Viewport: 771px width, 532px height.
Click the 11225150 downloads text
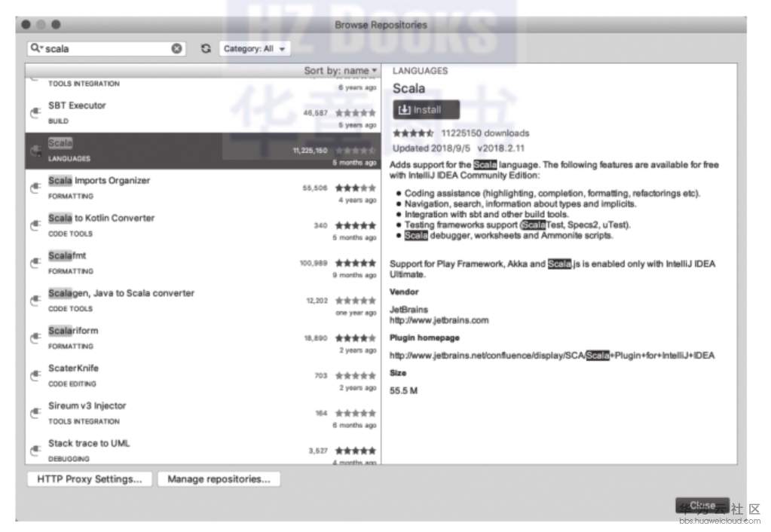tap(485, 133)
